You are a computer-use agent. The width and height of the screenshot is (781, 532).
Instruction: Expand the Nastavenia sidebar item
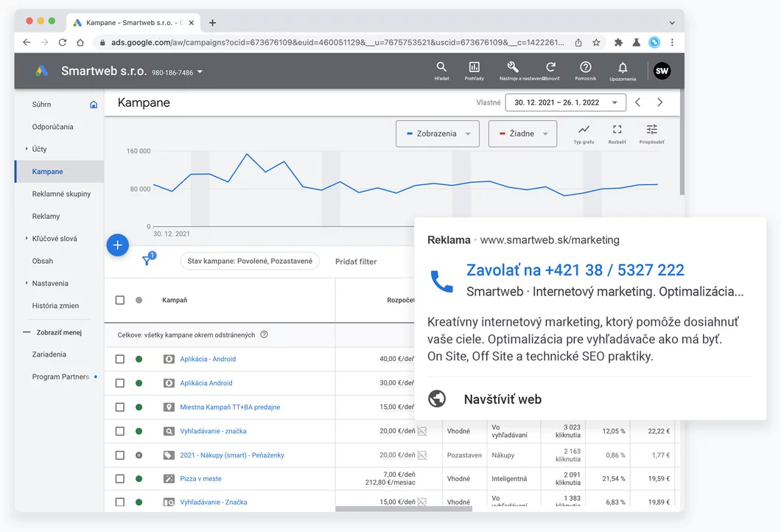click(27, 282)
